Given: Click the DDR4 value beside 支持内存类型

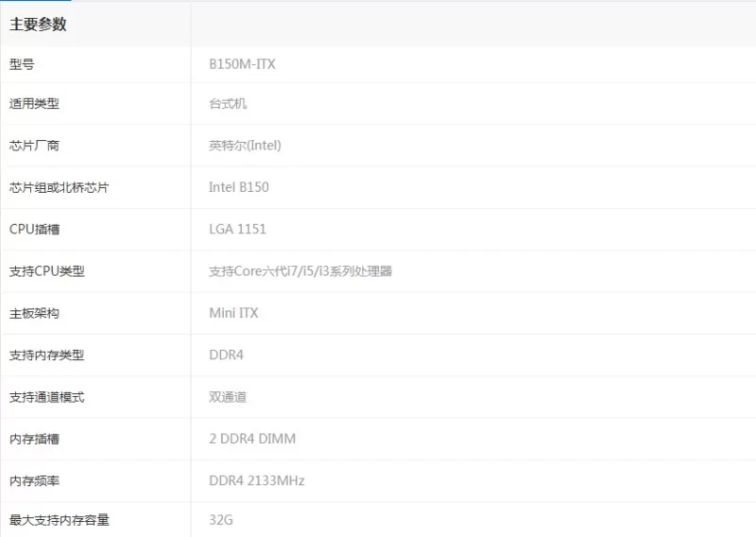Looking at the screenshot, I should [x=226, y=355].
